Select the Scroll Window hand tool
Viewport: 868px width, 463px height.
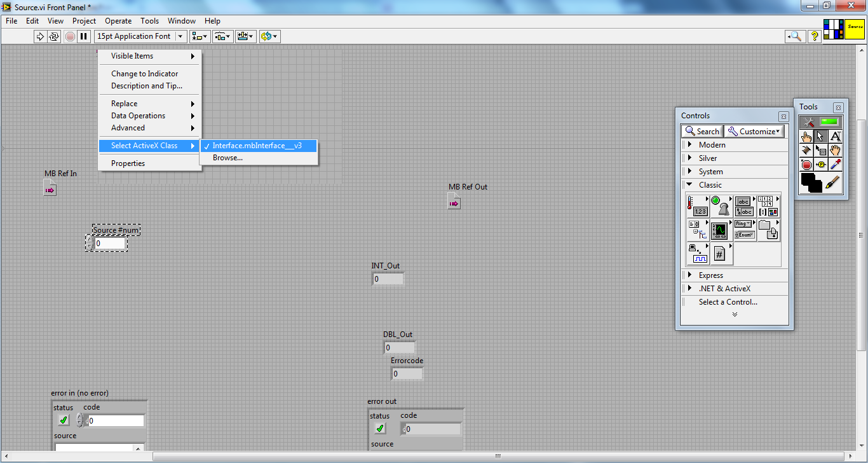[x=836, y=150]
